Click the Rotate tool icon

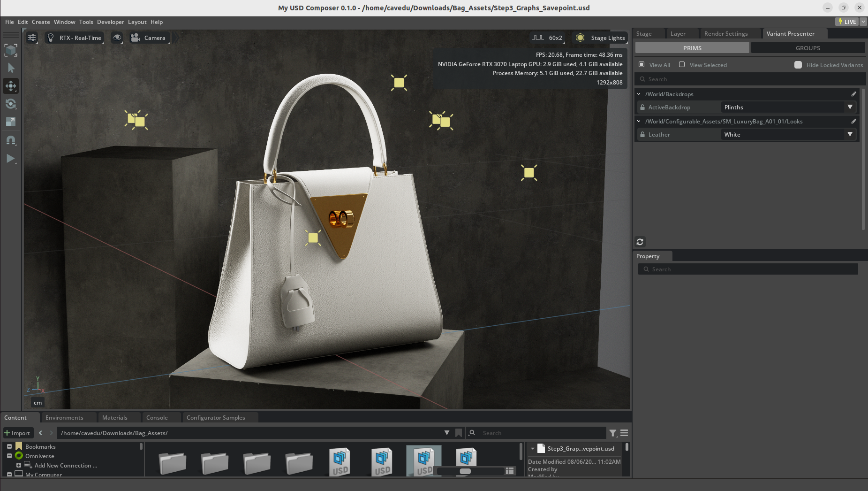(11, 104)
